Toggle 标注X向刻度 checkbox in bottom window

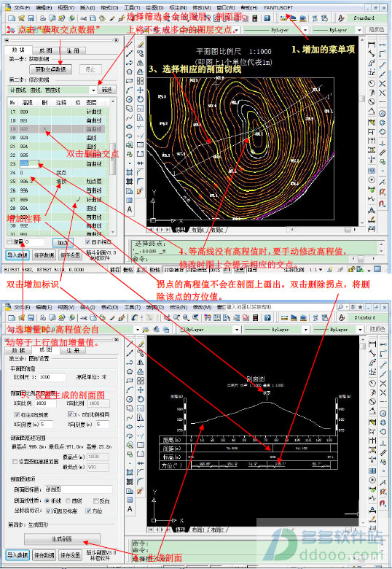coord(16,414)
